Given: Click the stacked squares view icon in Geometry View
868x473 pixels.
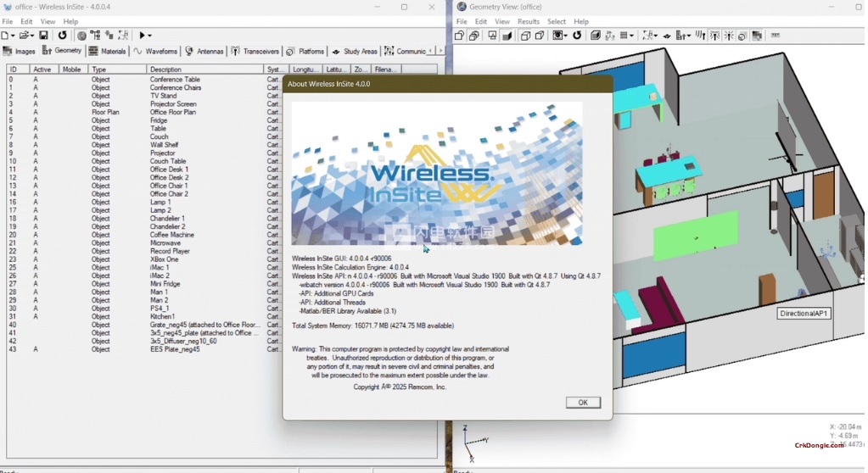Looking at the screenshot, I should tap(473, 36).
